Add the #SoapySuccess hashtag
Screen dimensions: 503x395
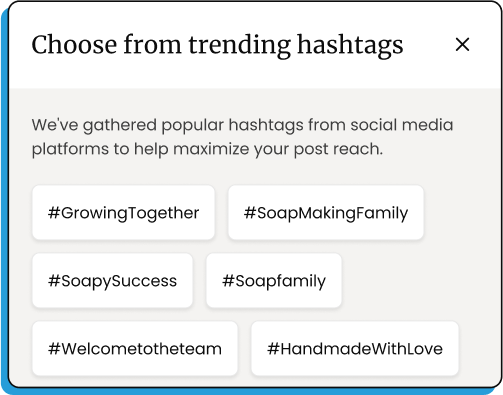coord(112,281)
